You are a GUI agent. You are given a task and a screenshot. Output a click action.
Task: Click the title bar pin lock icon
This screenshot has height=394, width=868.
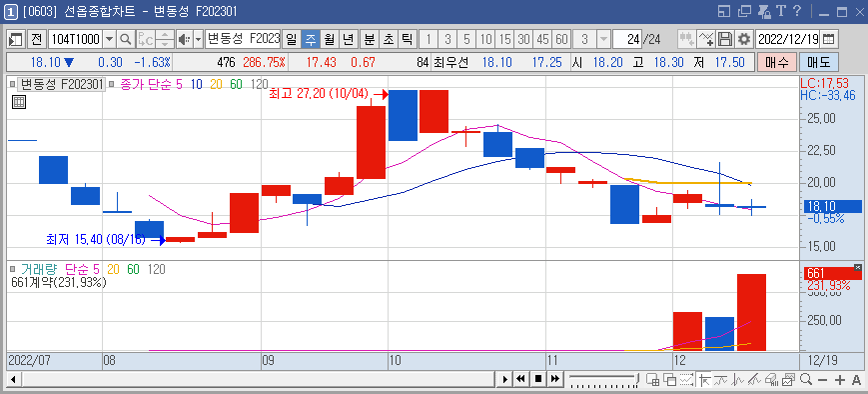coord(764,11)
